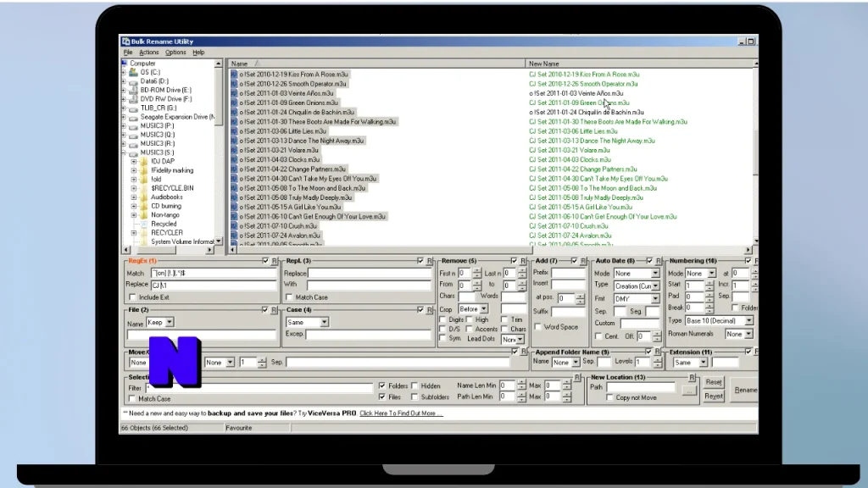Click the Remove (5) reset R icon
The height and width of the screenshot is (488, 868).
523,261
